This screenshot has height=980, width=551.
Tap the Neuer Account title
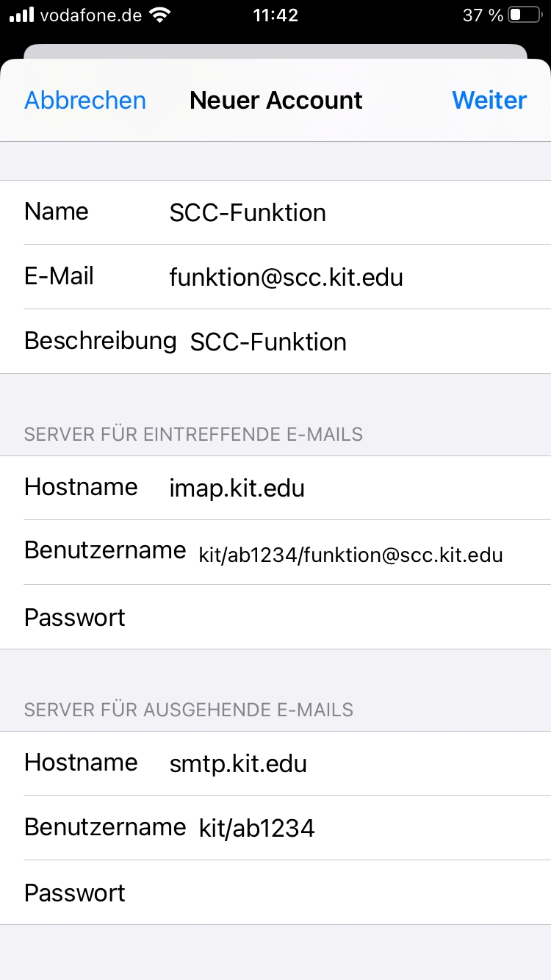[275, 101]
